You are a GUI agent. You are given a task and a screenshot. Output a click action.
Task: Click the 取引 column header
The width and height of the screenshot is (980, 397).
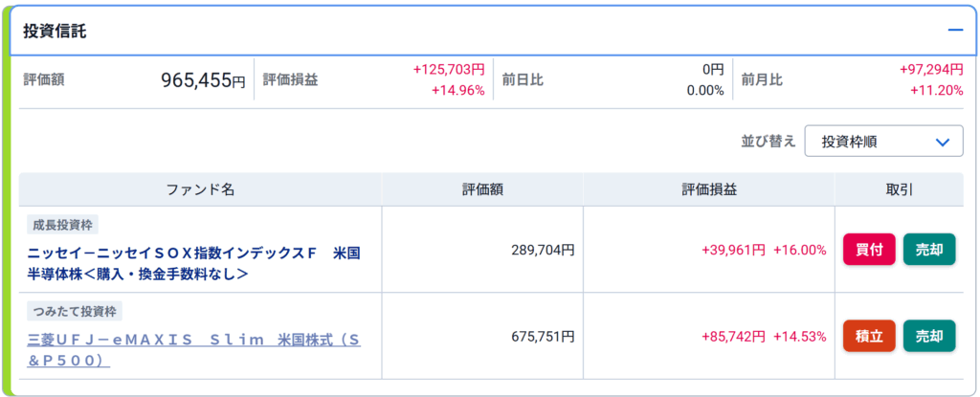click(x=899, y=190)
